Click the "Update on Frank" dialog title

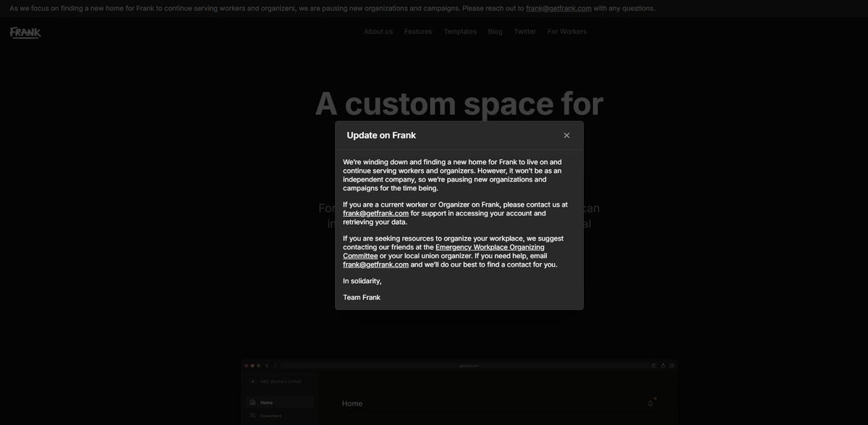[381, 135]
